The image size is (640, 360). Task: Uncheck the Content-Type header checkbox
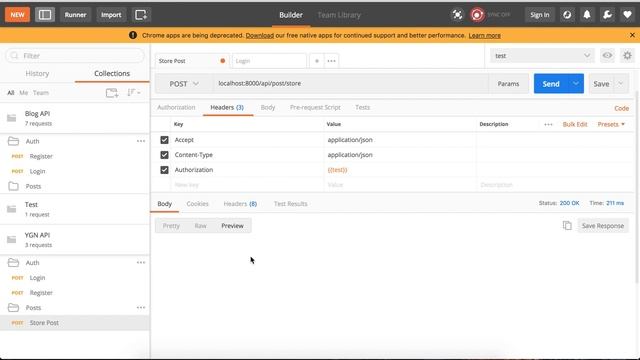(164, 155)
